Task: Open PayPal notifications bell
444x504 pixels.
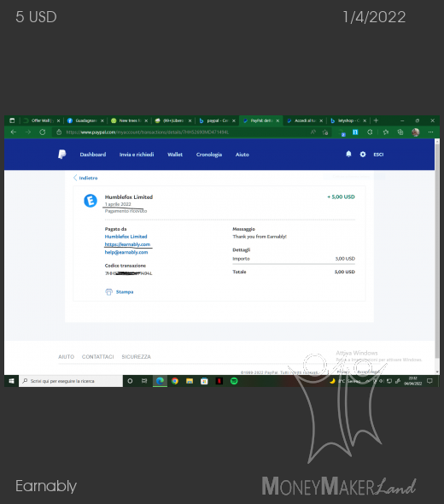Action: pyautogui.click(x=348, y=155)
